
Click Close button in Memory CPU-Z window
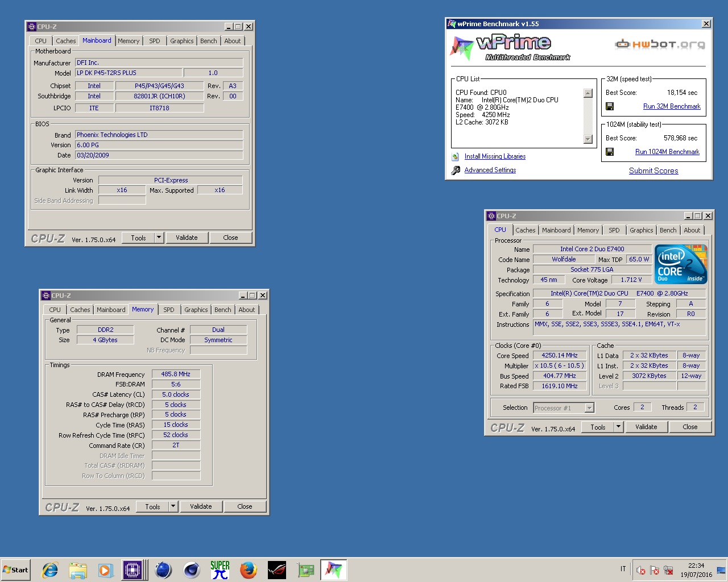(245, 506)
